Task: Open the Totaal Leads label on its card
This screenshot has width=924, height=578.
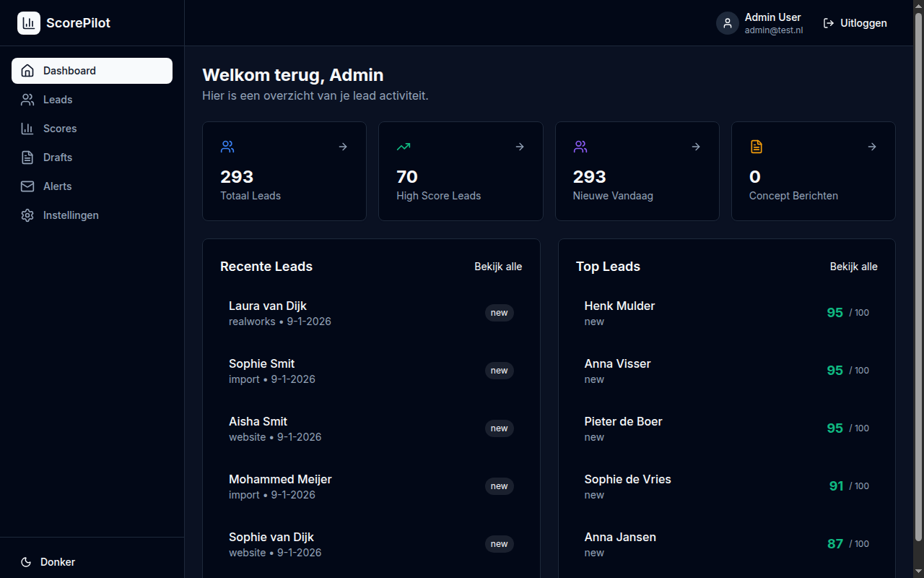Action: 250,196
